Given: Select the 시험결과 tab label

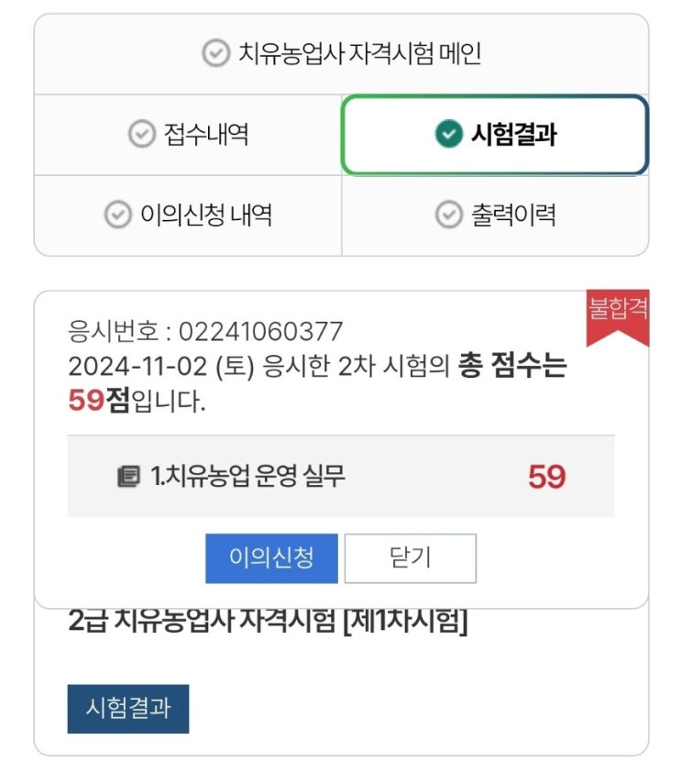Looking at the screenshot, I should tap(513, 135).
